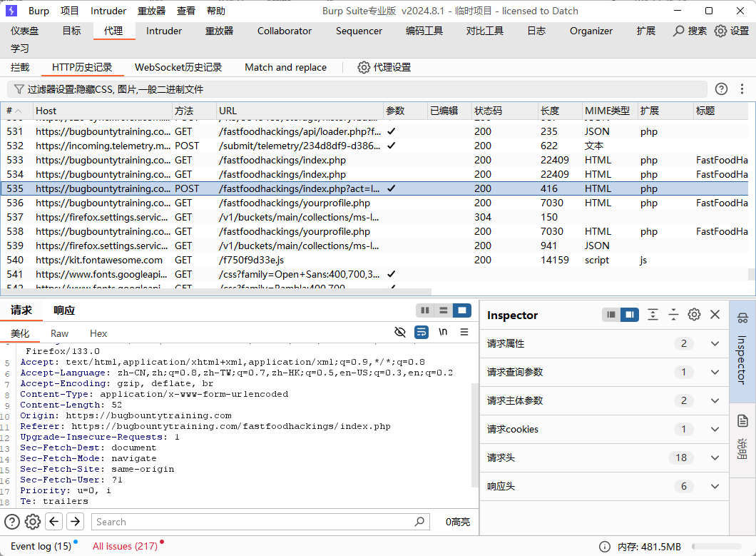Screen dimensions: 756x556
Task: Select the Hex view tab
Action: [98, 333]
